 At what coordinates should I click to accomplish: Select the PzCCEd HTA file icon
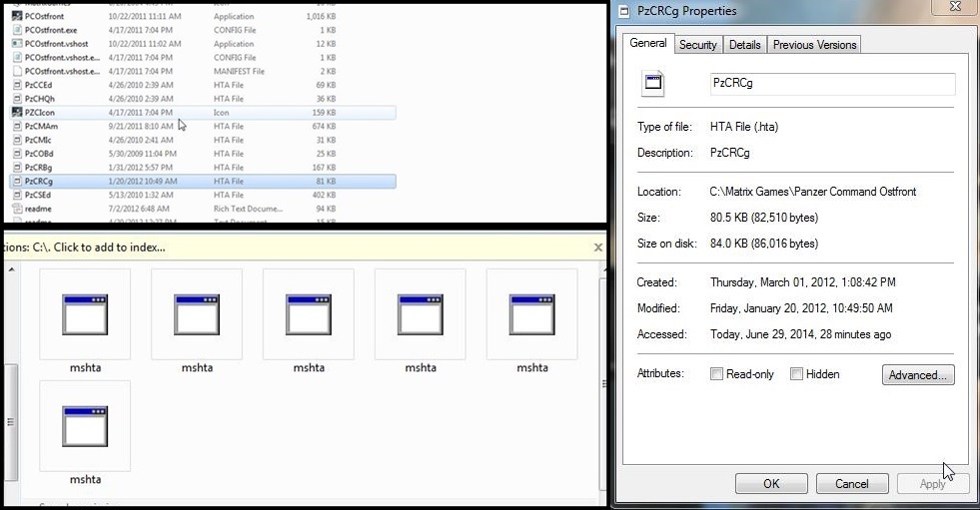[17, 85]
